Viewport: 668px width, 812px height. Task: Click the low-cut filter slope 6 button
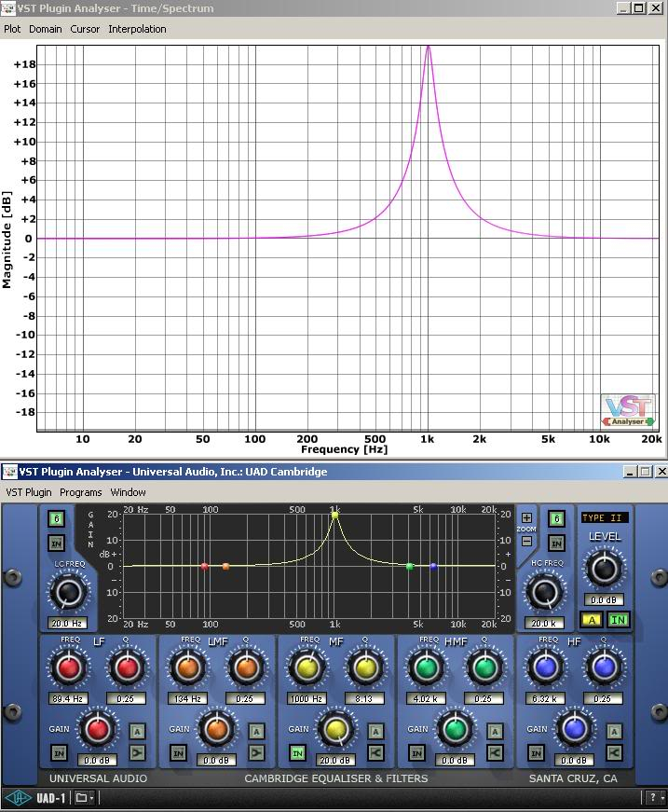tap(57, 519)
